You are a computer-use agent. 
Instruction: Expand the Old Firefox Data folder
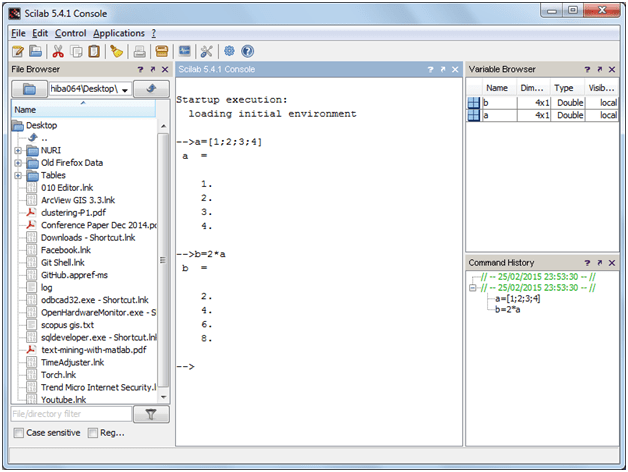(x=18, y=163)
